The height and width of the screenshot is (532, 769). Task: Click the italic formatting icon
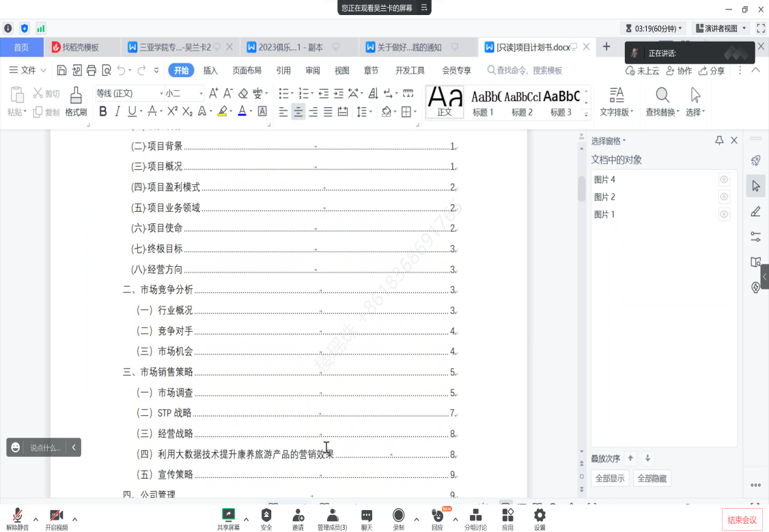[117, 111]
